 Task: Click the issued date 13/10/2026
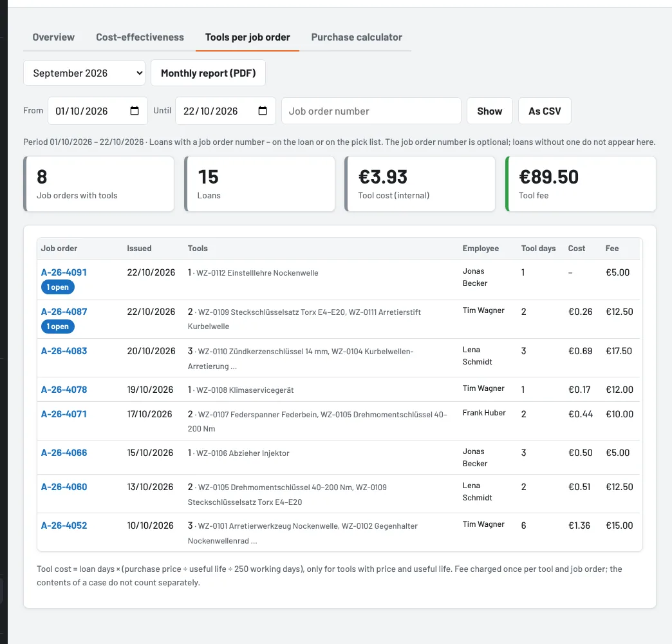pyautogui.click(x=150, y=487)
